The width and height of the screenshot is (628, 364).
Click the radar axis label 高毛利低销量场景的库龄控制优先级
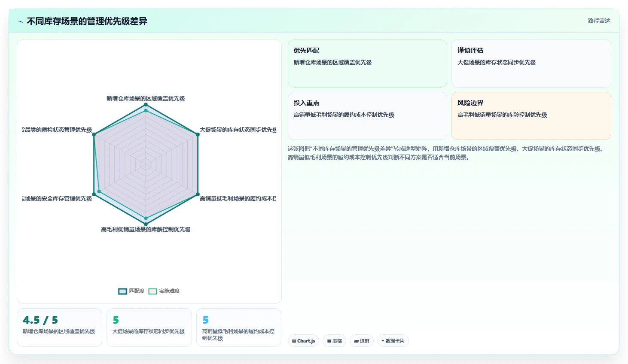point(146,230)
